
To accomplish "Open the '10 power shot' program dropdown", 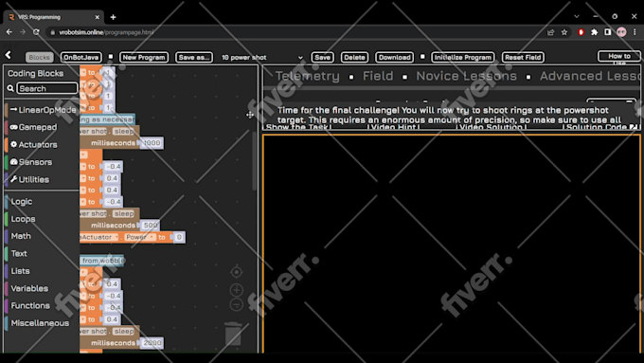I will pyautogui.click(x=262, y=58).
